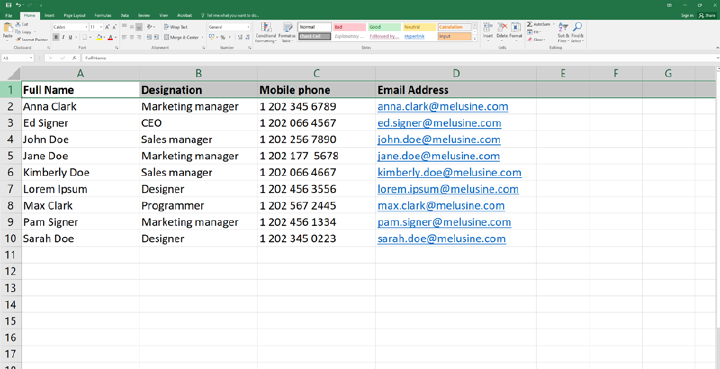Toggle Underline formatting
The image size is (720, 369).
point(70,37)
